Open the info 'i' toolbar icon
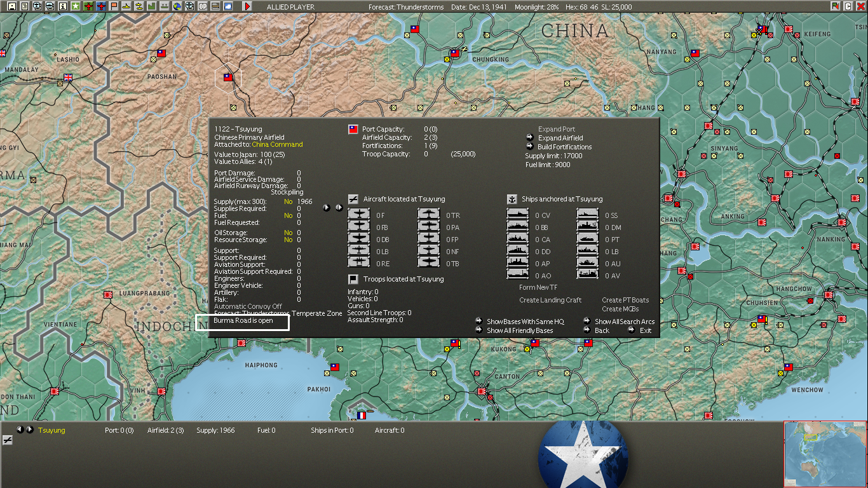This screenshot has width=868, height=488. (63, 6)
